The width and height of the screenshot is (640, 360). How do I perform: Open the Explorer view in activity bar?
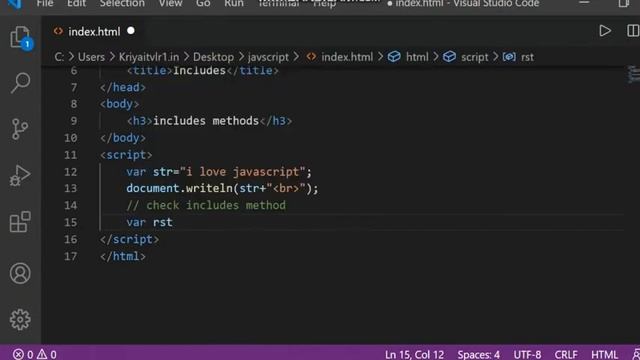pos(20,38)
